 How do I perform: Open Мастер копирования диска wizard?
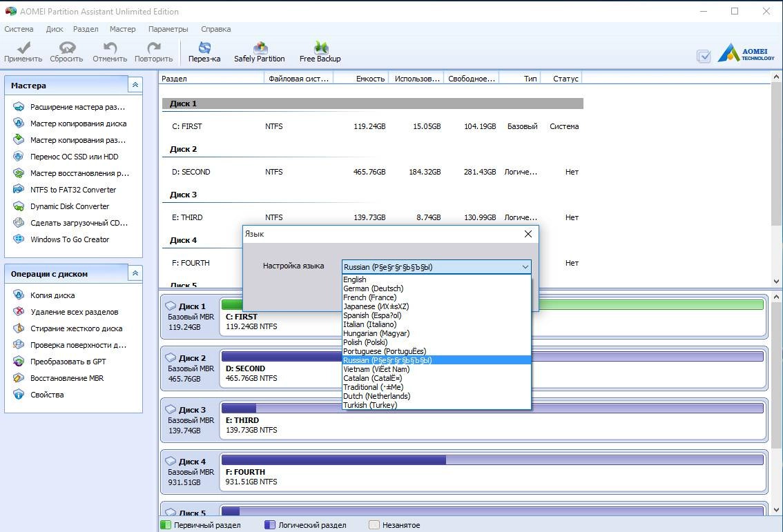[x=78, y=124]
